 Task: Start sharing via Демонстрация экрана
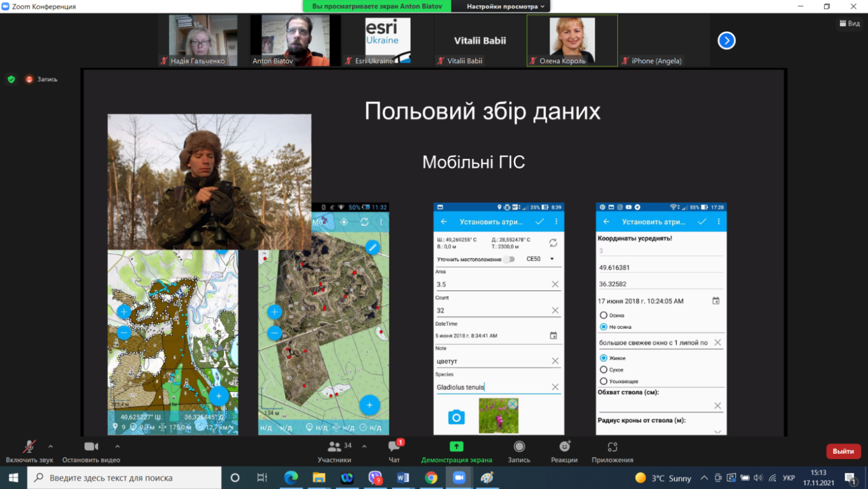(456, 451)
